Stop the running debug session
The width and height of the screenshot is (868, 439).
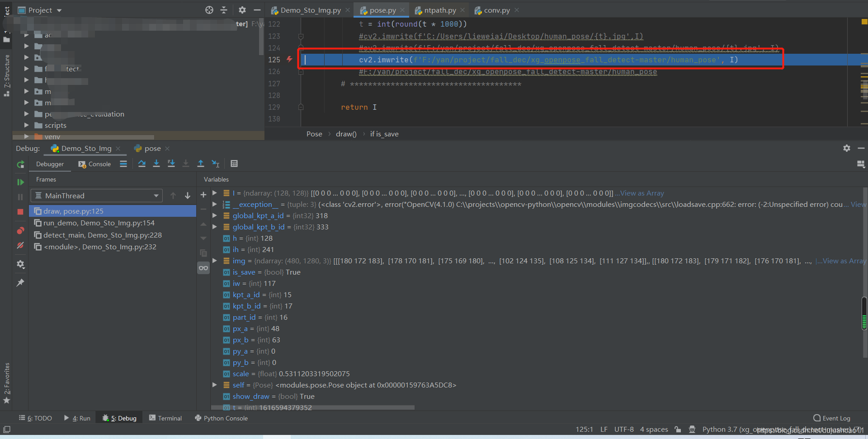pyautogui.click(x=20, y=211)
